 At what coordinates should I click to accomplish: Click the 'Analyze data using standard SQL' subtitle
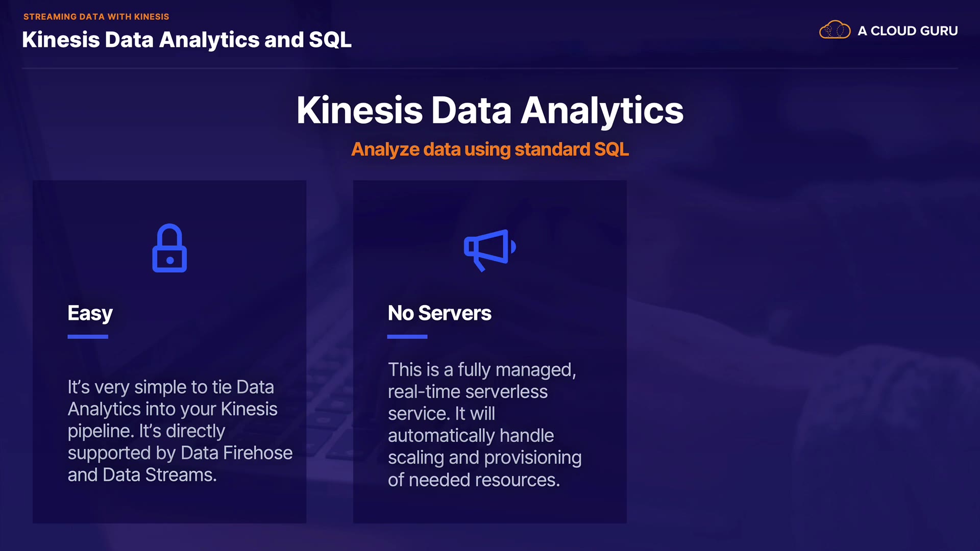coord(489,149)
